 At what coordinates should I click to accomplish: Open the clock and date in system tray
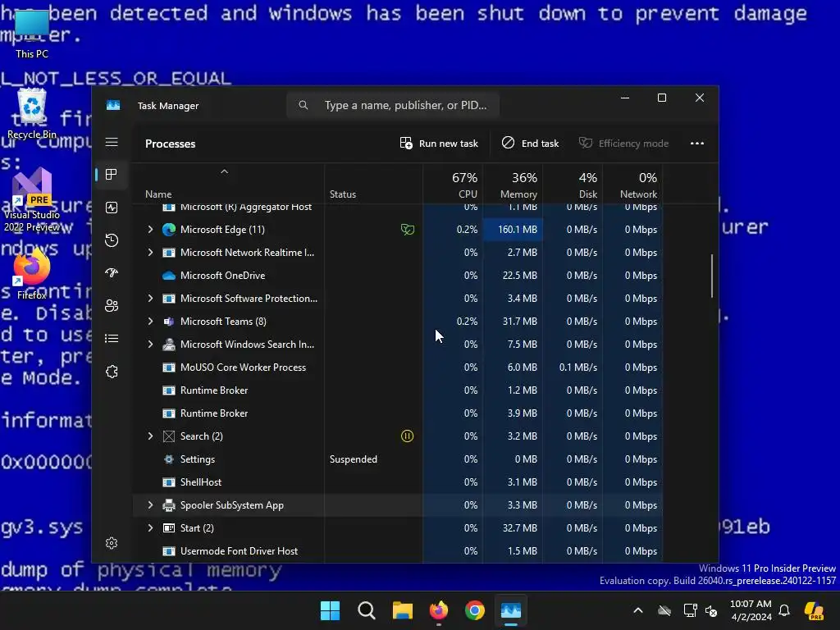[x=751, y=610]
